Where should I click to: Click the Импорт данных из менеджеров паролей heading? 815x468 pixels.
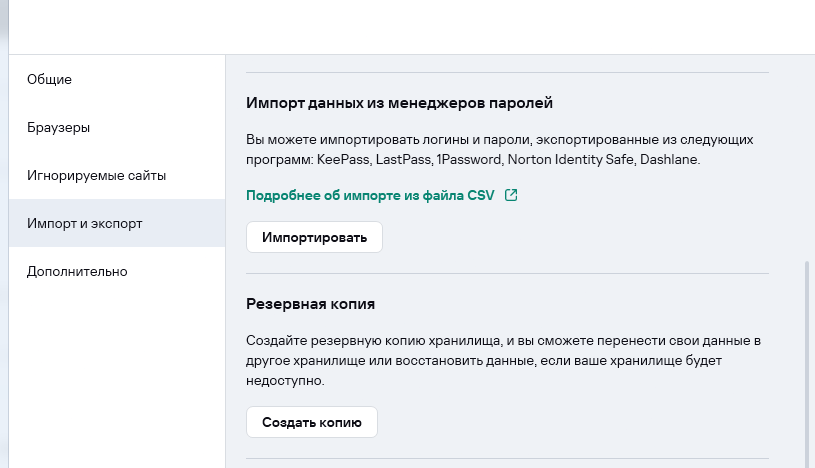[x=399, y=102]
